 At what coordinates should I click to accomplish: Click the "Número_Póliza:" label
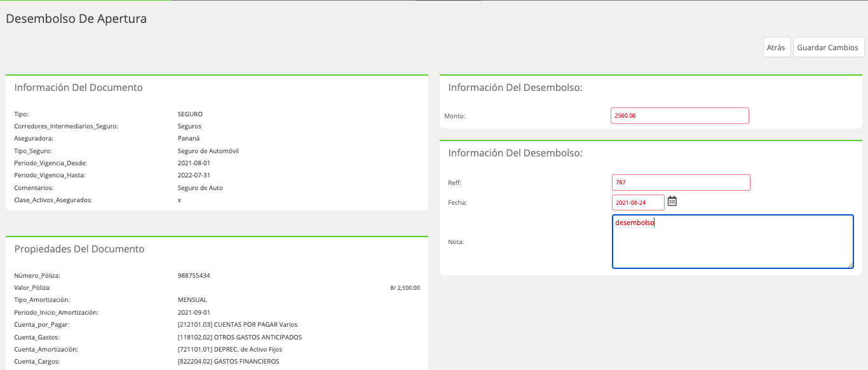point(37,276)
